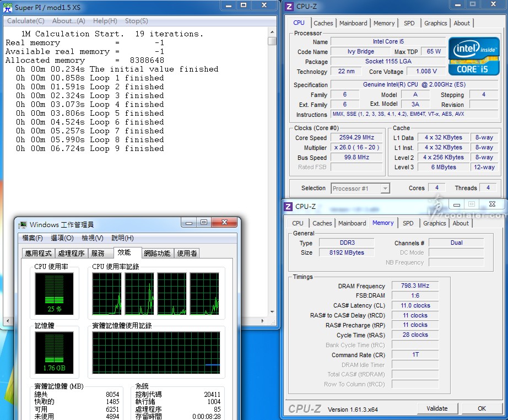
Task: Switch to the 應用程式 tab in Task Manager
Action: 38,254
